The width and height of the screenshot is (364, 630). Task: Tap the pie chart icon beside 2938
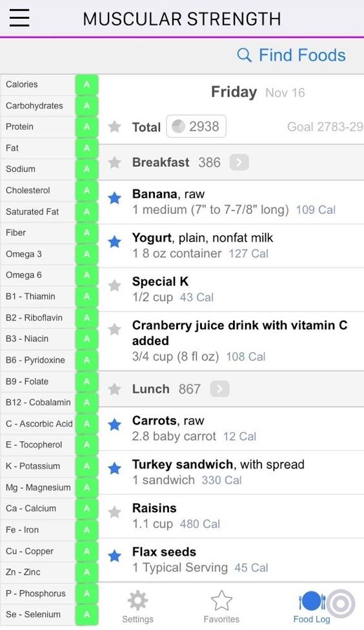(178, 127)
